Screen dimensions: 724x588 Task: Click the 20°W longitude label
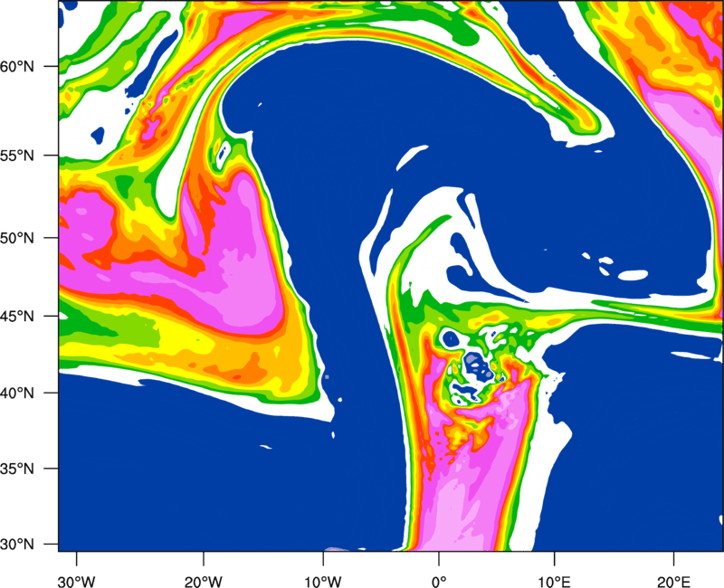coord(204,582)
